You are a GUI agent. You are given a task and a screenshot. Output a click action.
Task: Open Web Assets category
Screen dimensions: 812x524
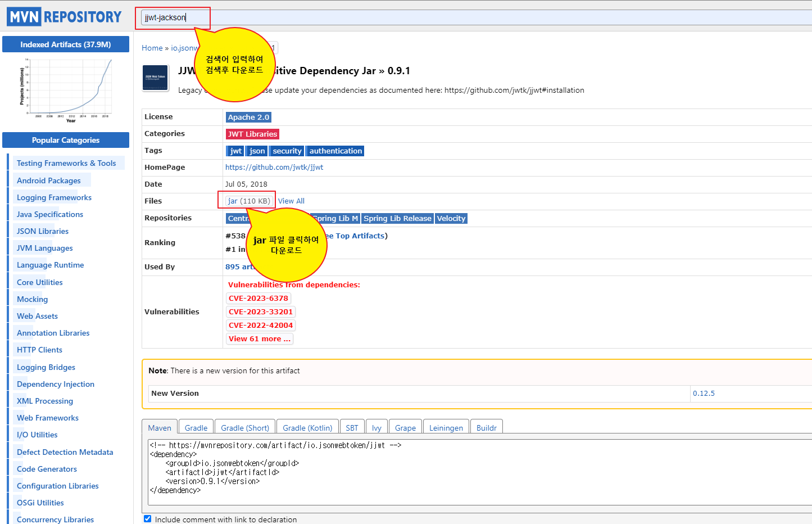coord(38,316)
